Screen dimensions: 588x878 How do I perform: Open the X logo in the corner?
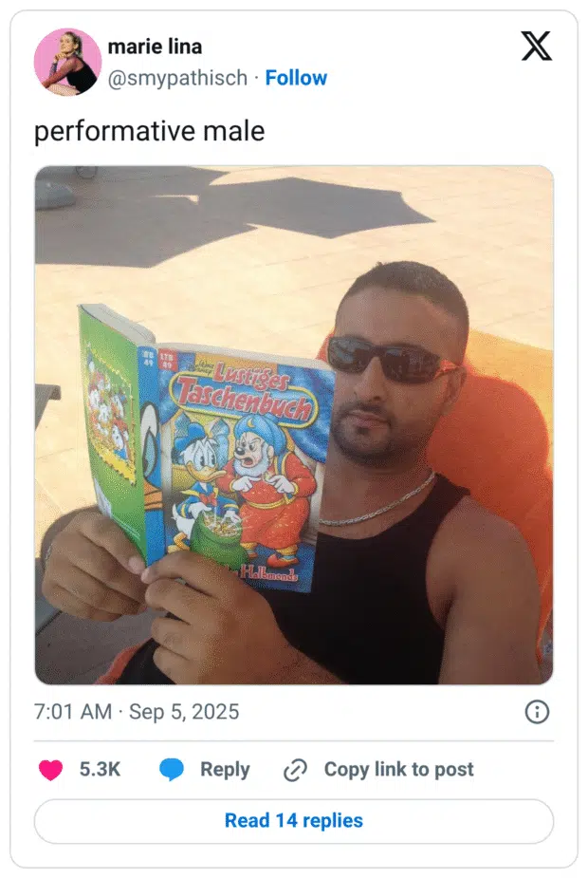[536, 46]
